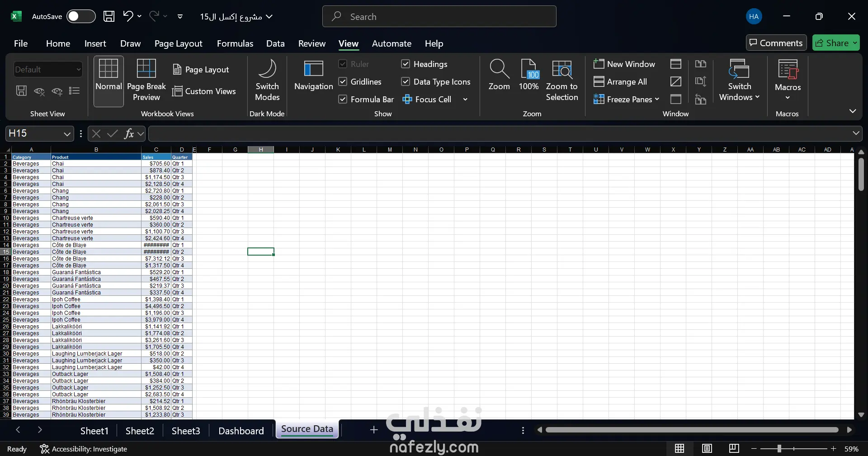Click the zoom in plus icon
Screen dimensions: 868x456
[834, 449]
